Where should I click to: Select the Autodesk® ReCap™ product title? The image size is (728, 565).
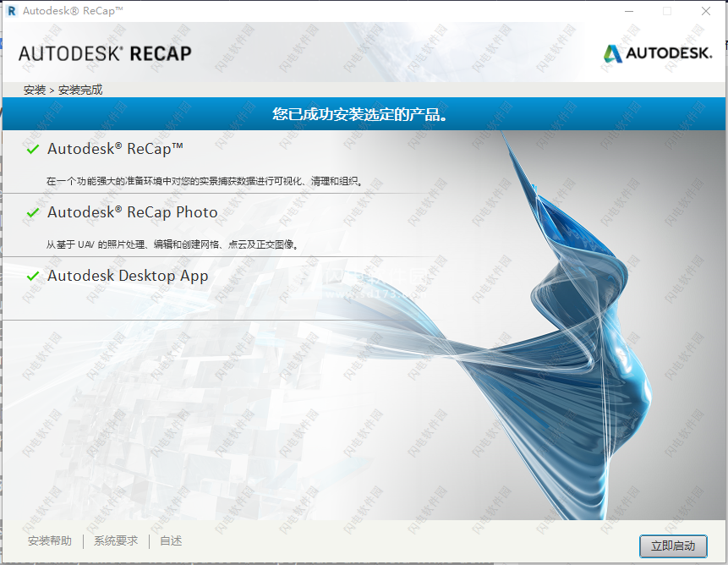[115, 149]
